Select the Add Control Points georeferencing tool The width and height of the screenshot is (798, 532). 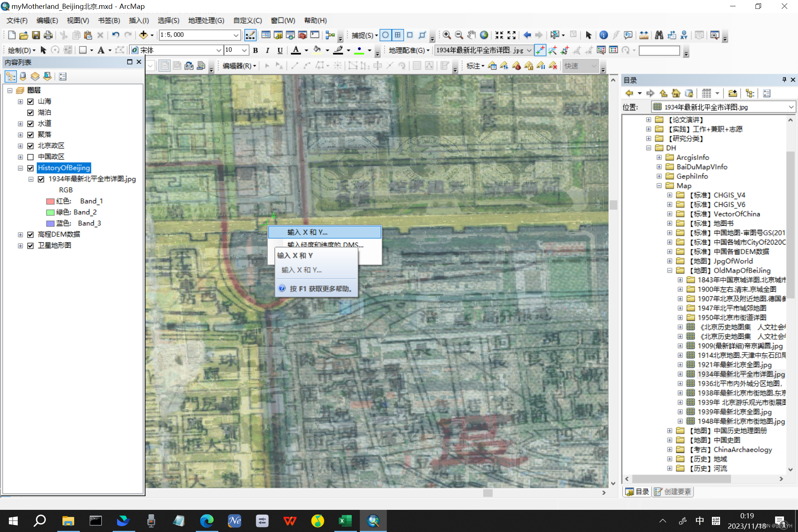pos(540,50)
